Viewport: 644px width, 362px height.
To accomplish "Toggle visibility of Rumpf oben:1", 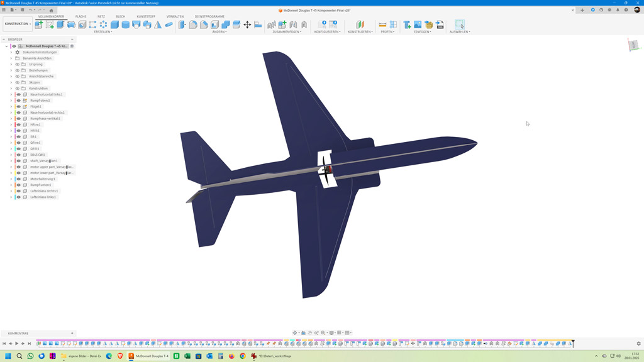I will [x=18, y=101].
